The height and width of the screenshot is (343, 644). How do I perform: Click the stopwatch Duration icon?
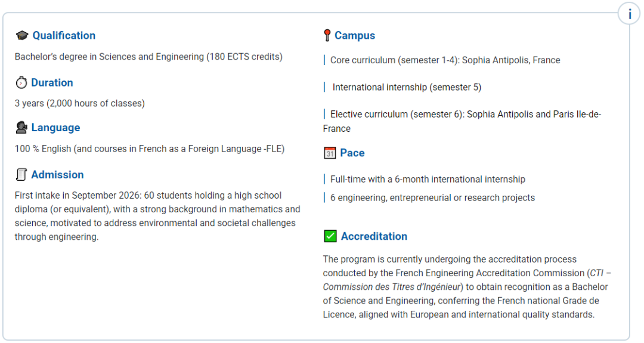[21, 83]
